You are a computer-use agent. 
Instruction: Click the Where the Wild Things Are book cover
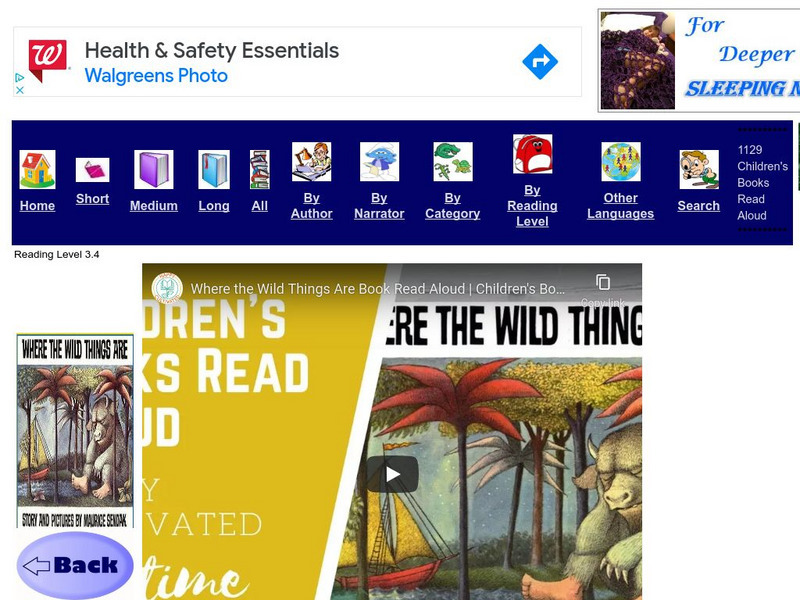pyautogui.click(x=75, y=431)
